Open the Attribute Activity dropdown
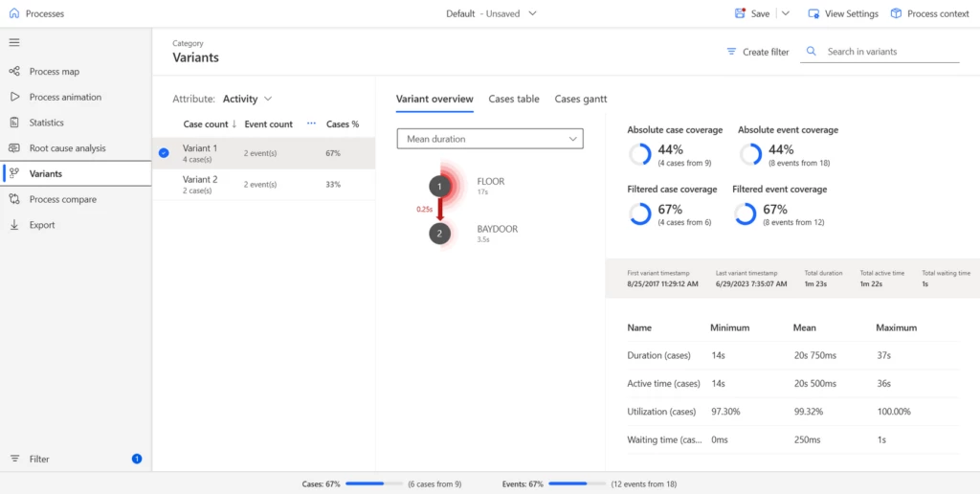 point(247,99)
